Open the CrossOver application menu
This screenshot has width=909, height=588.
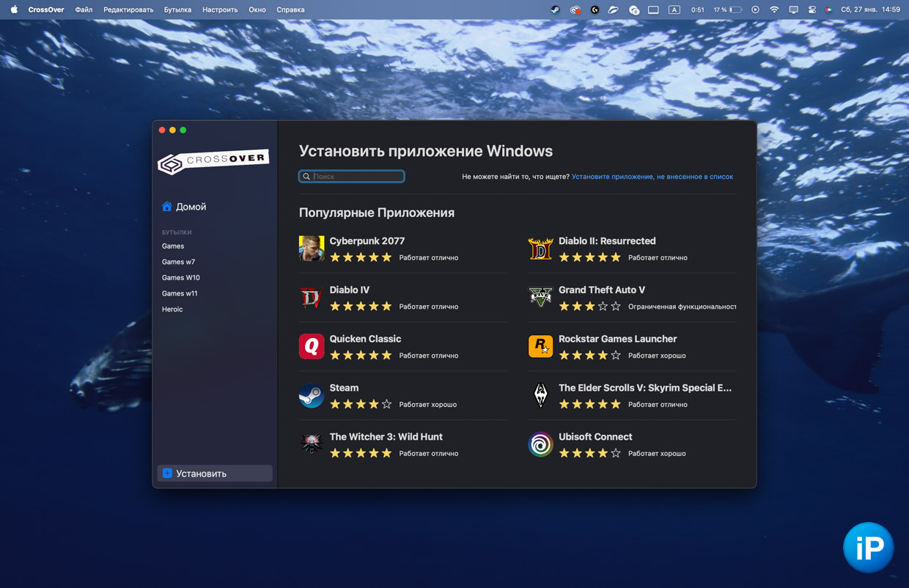click(x=46, y=10)
